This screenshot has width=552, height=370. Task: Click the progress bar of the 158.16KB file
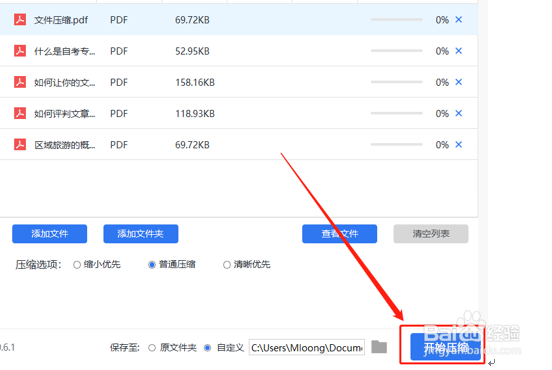click(x=396, y=82)
